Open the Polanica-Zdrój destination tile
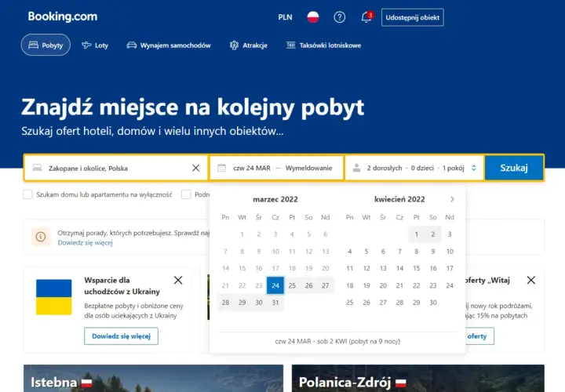The width and height of the screenshot is (565, 392). (x=418, y=379)
